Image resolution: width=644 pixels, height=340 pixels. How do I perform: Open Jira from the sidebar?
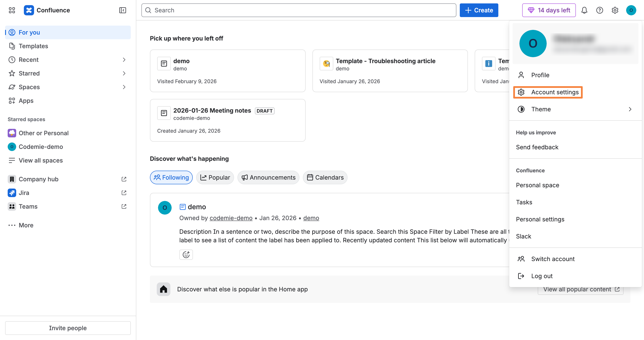24,193
